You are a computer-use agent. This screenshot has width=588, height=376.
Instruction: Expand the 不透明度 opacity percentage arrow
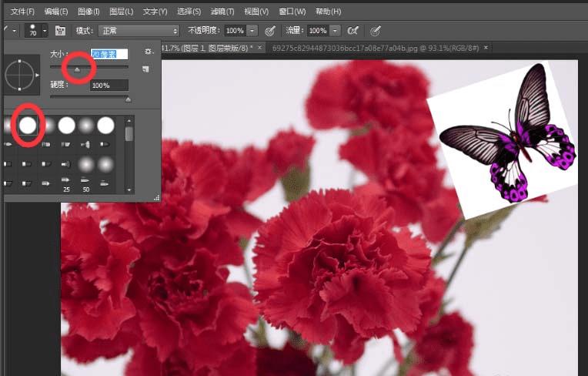252,31
